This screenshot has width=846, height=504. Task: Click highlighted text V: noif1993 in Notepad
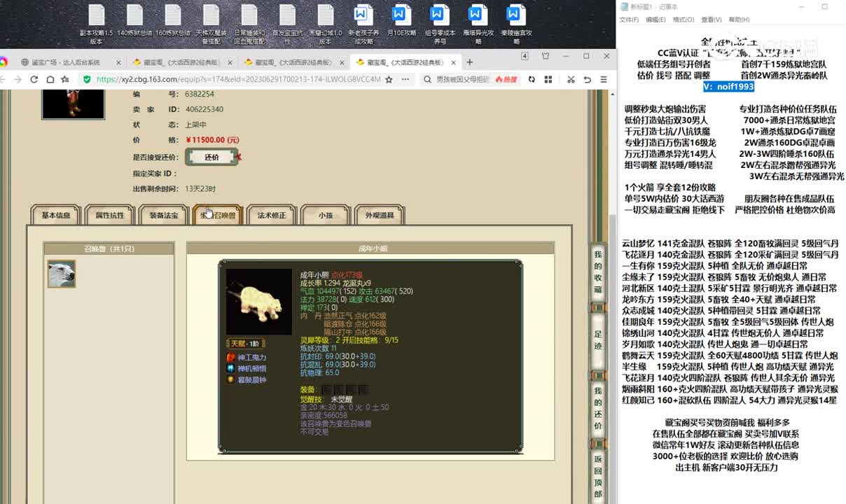click(x=729, y=87)
